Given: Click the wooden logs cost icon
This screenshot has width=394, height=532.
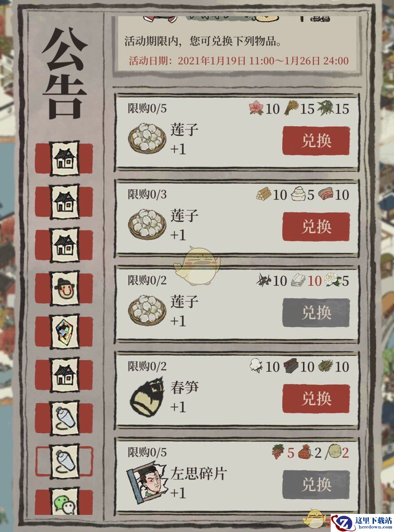Looking at the screenshot, I should click(263, 194).
